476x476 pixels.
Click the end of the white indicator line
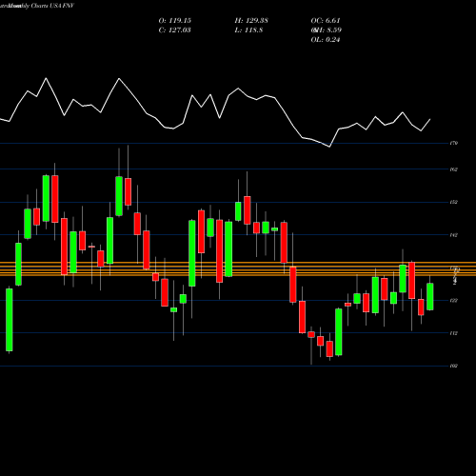[430, 119]
